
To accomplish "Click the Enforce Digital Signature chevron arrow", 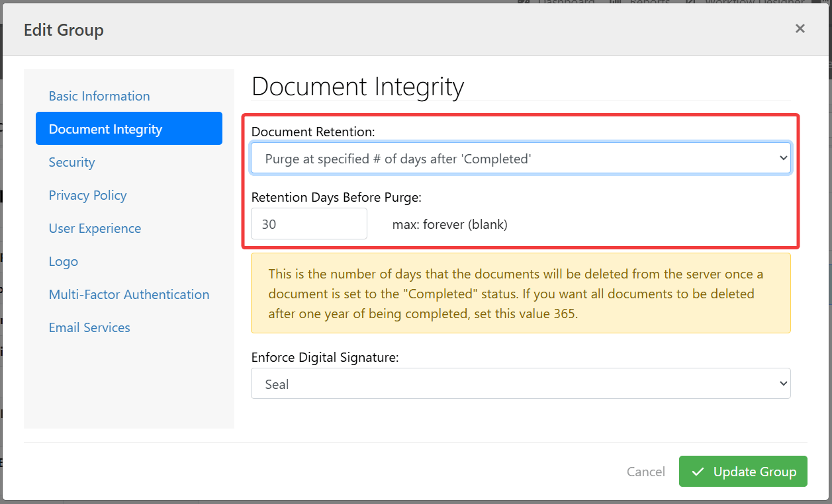I will [x=783, y=384].
